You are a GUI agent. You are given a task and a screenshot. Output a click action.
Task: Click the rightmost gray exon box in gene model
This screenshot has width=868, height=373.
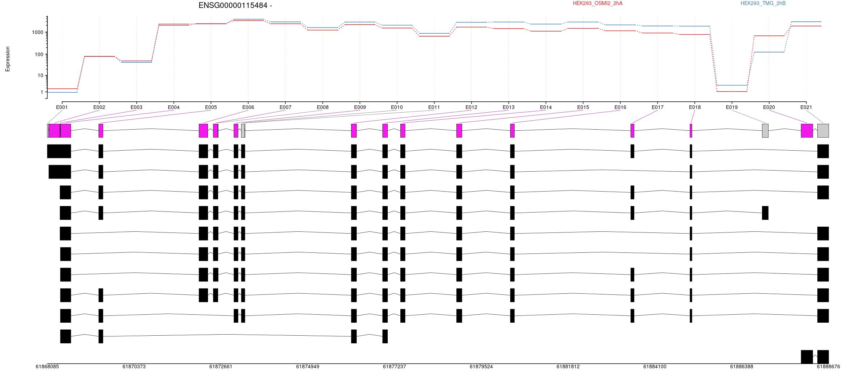pos(823,131)
